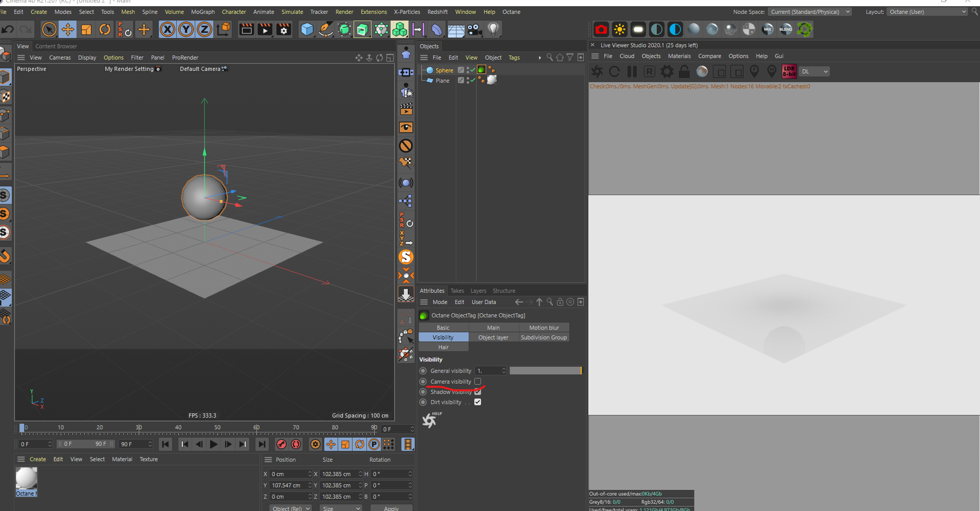Image resolution: width=980 pixels, height=511 pixels.
Task: Switch to the Object layer tab
Action: pos(493,337)
